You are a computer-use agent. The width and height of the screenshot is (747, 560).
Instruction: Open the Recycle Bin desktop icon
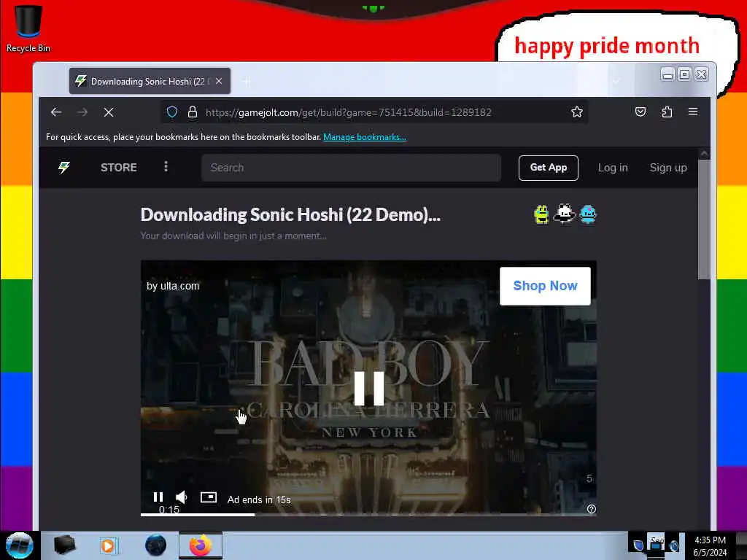tap(28, 28)
